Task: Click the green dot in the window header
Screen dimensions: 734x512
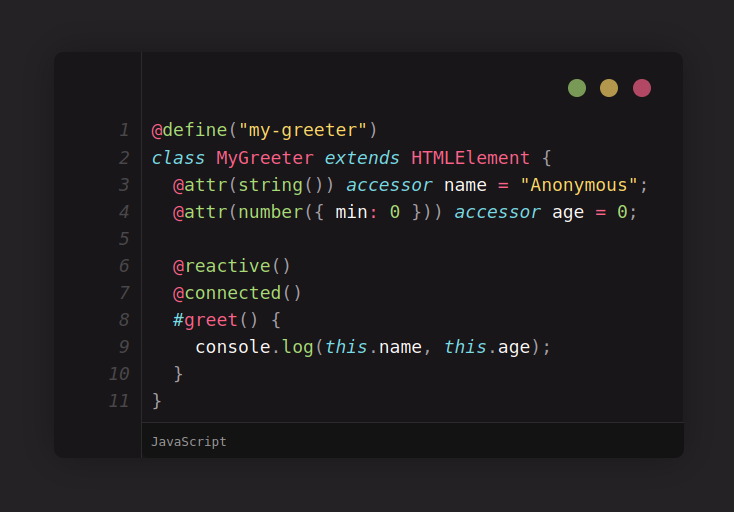Action: [x=577, y=88]
